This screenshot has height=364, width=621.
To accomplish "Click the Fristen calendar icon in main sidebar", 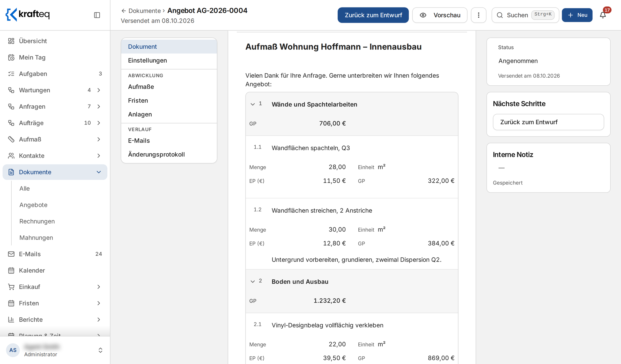I will coord(11,303).
